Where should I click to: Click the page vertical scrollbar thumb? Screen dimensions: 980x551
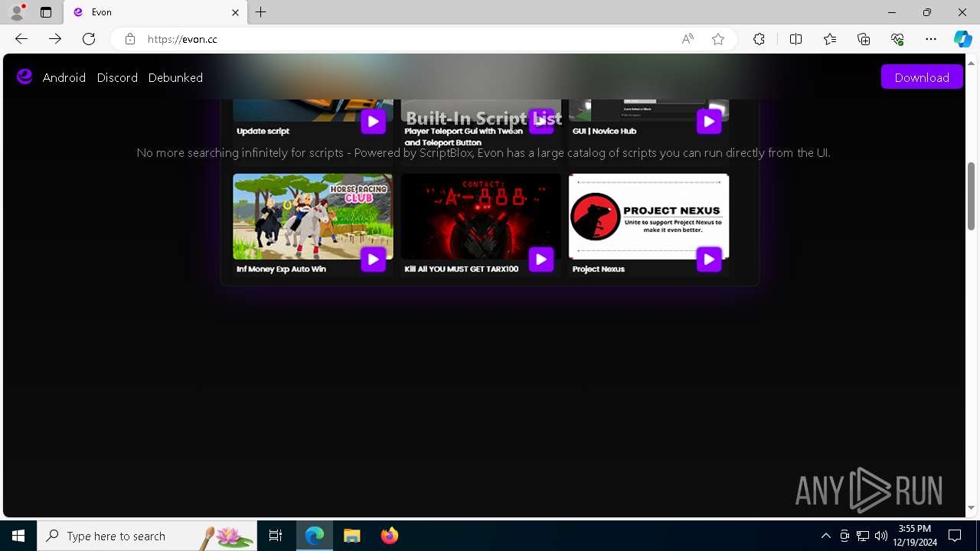click(x=972, y=194)
